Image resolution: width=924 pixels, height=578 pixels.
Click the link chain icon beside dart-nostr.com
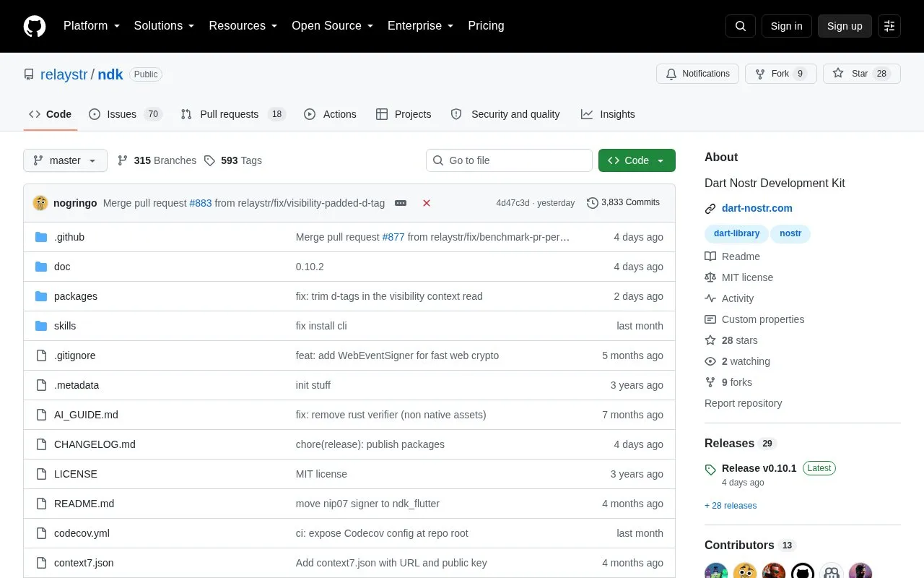coord(710,209)
